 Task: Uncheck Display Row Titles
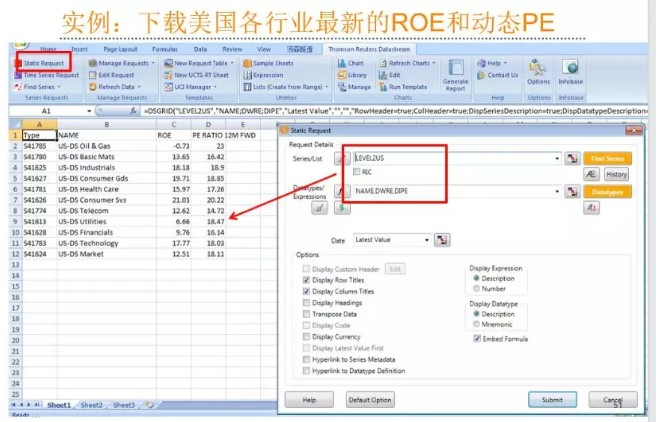tap(306, 281)
